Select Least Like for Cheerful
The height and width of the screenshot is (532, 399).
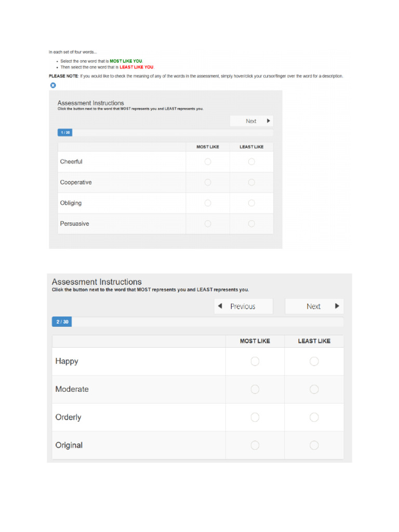[x=251, y=162]
